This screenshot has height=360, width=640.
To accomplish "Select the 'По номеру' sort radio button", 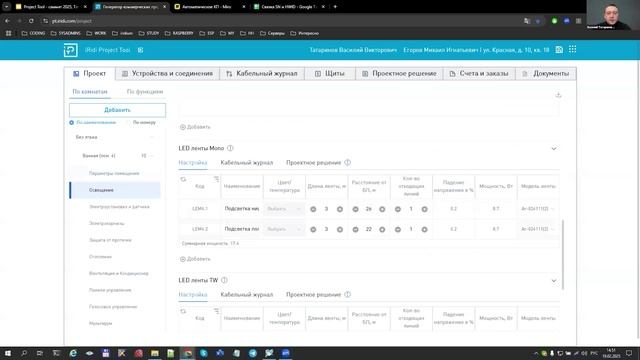I will 128,122.
